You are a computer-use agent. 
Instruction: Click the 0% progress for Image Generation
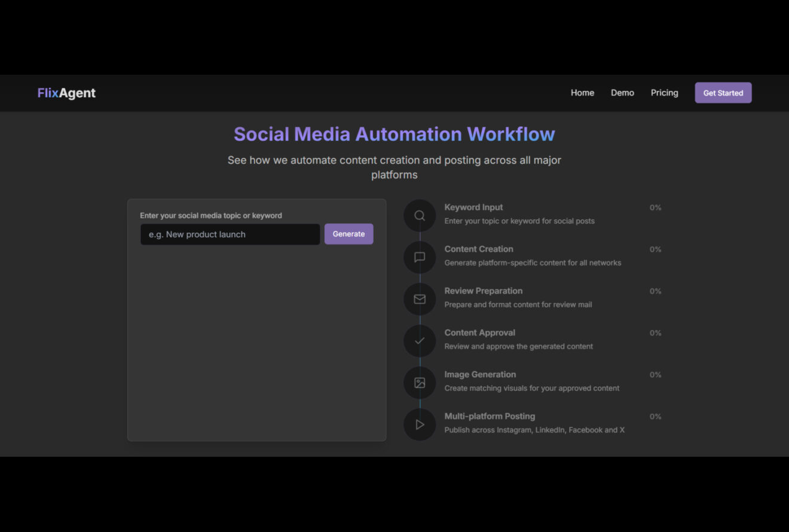(655, 375)
